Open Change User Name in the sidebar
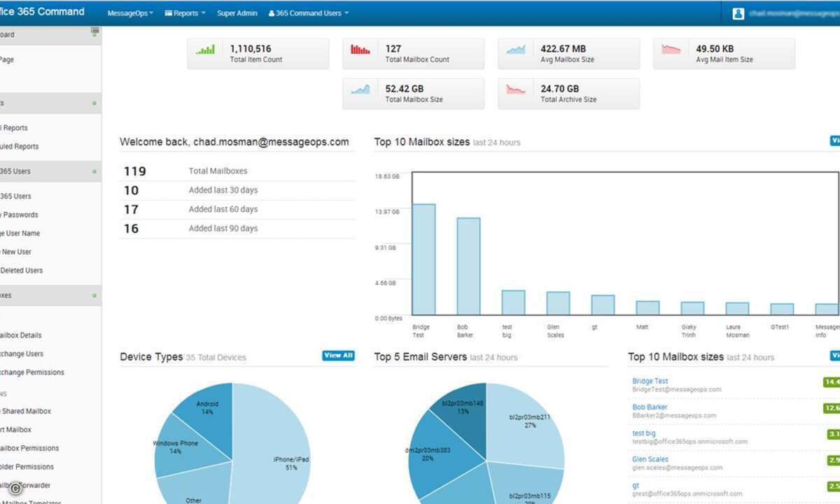This screenshot has height=504, width=840. (x=20, y=233)
